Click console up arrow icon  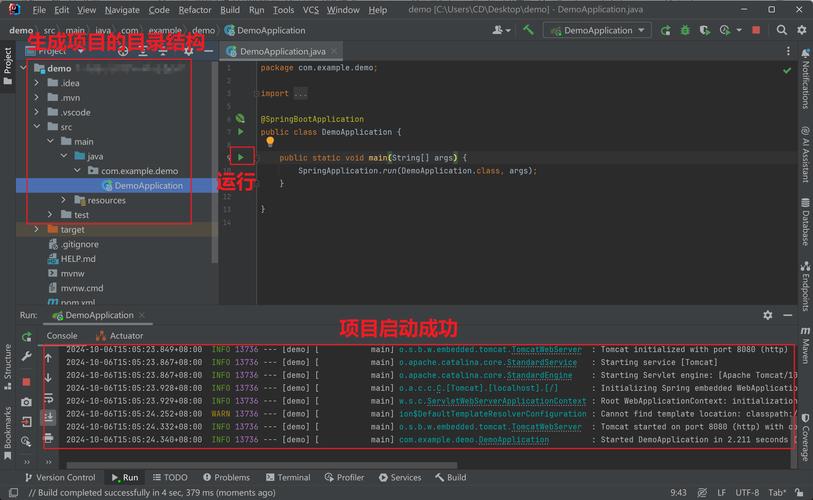48,358
